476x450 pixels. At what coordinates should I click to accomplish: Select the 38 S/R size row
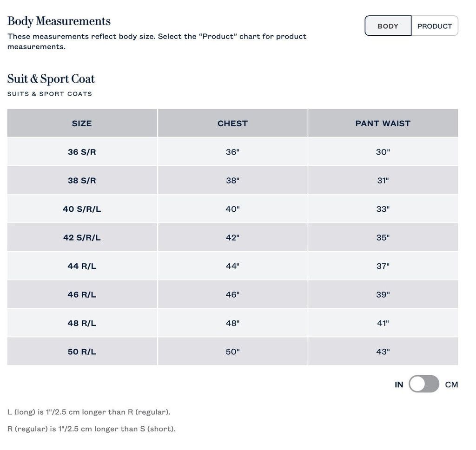tap(232, 180)
